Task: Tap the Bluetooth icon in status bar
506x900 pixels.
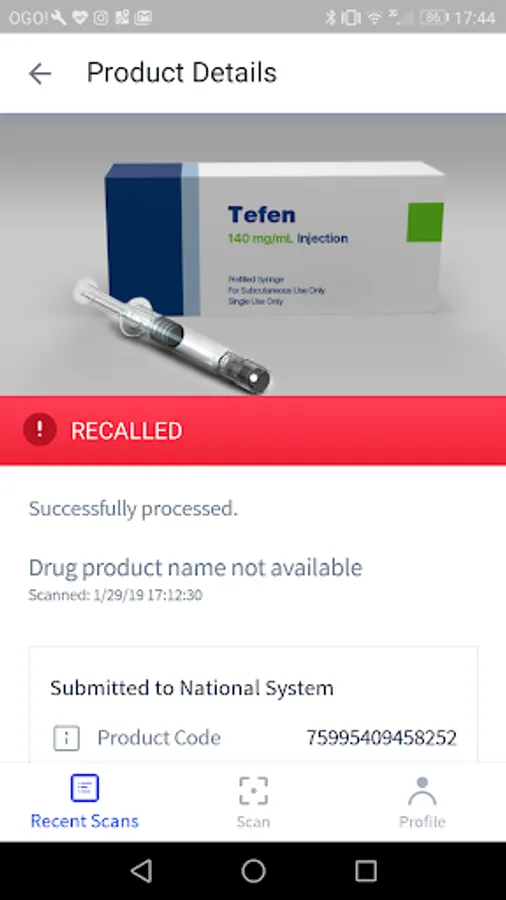Action: (x=330, y=18)
